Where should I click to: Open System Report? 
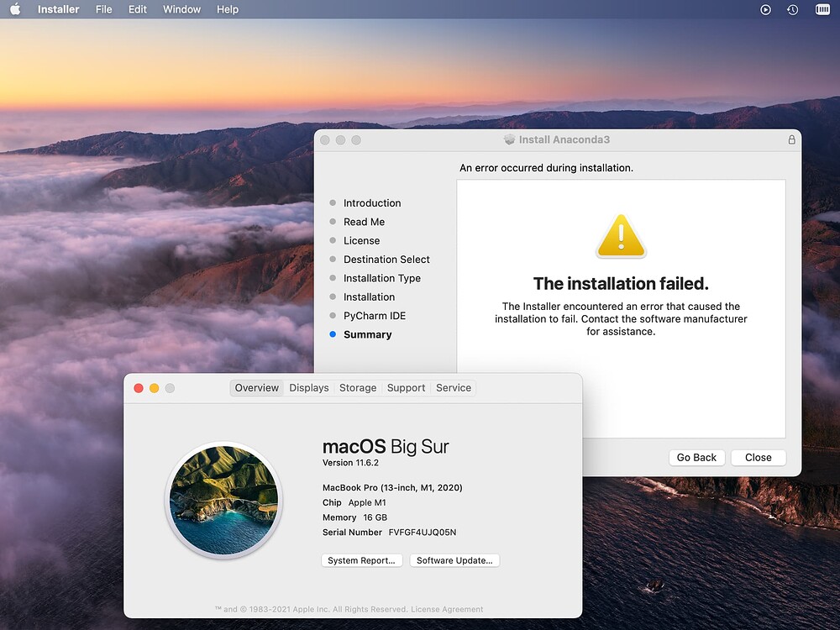[361, 560]
